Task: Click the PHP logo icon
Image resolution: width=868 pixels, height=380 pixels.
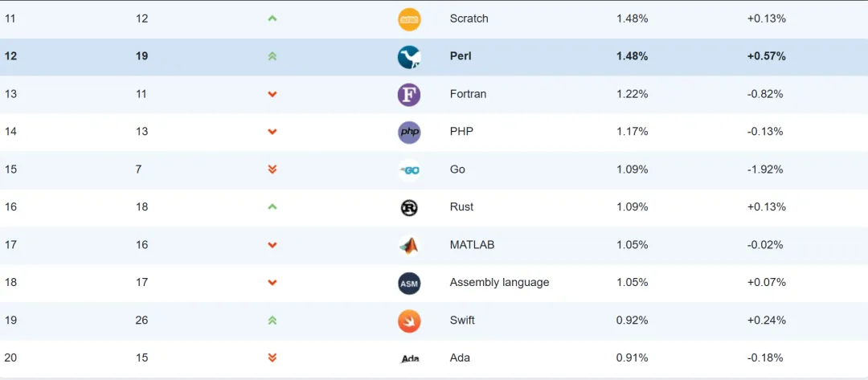Action: (409, 133)
